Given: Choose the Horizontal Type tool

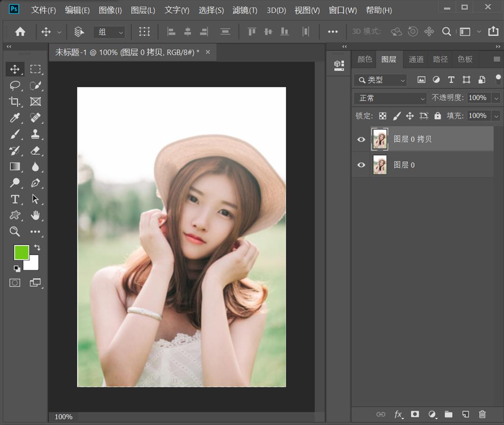Looking at the screenshot, I should (x=15, y=199).
